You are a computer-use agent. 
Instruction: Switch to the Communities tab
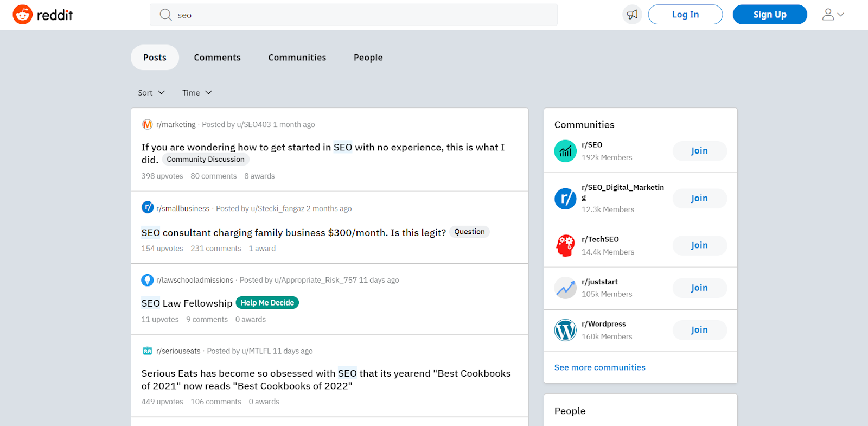(x=297, y=58)
